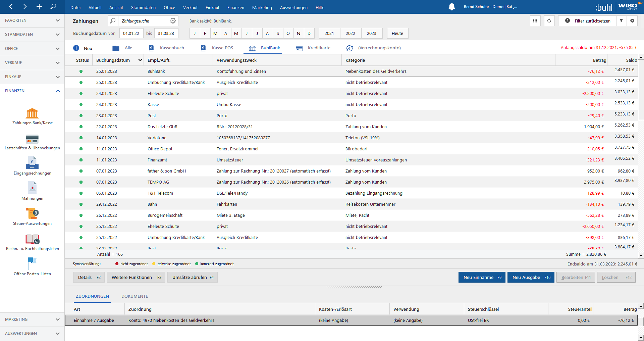Viewport: 644px width, 341px height.
Task: Open the Auswertungen menu
Action: pos(293,7)
